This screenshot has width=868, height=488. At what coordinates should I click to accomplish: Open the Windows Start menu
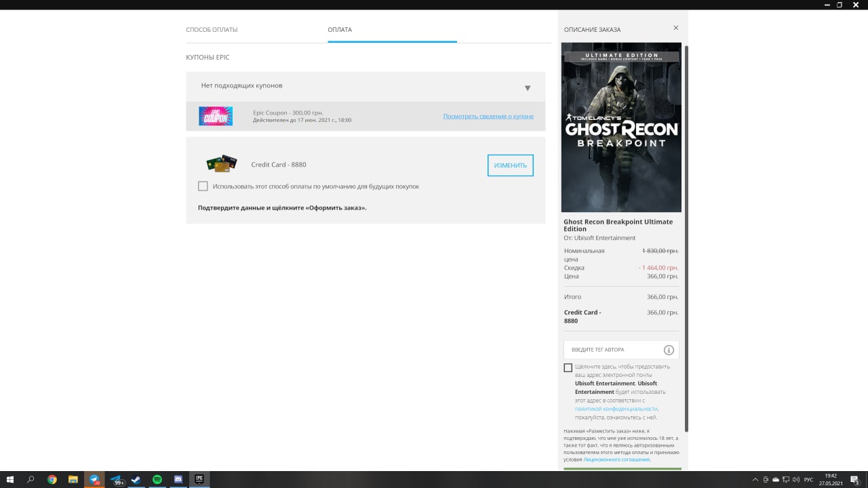(x=10, y=479)
